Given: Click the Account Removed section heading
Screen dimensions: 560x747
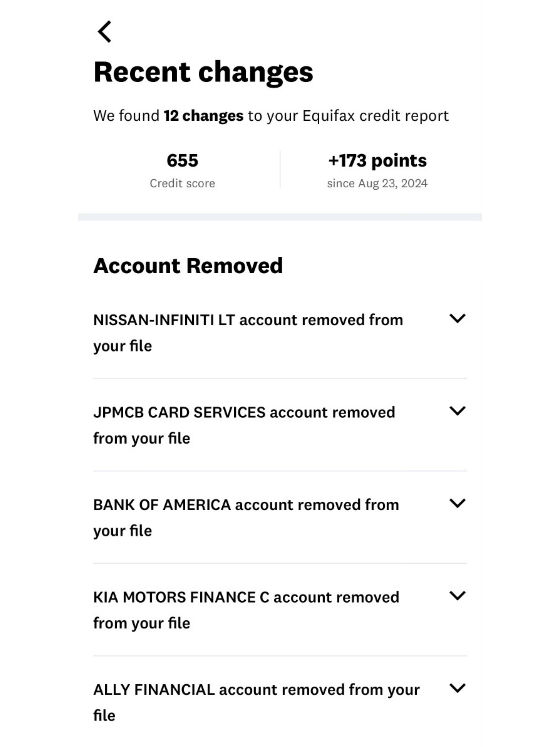Looking at the screenshot, I should coord(188,266).
